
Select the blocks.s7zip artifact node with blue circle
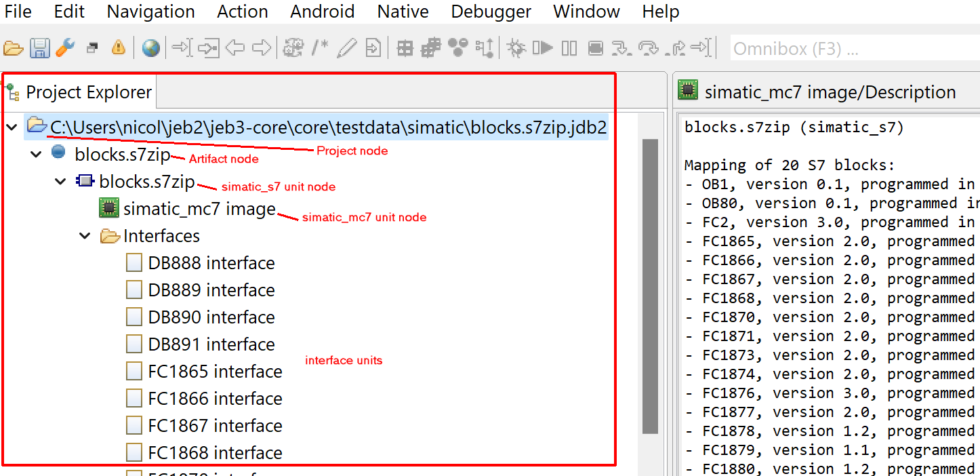point(112,155)
